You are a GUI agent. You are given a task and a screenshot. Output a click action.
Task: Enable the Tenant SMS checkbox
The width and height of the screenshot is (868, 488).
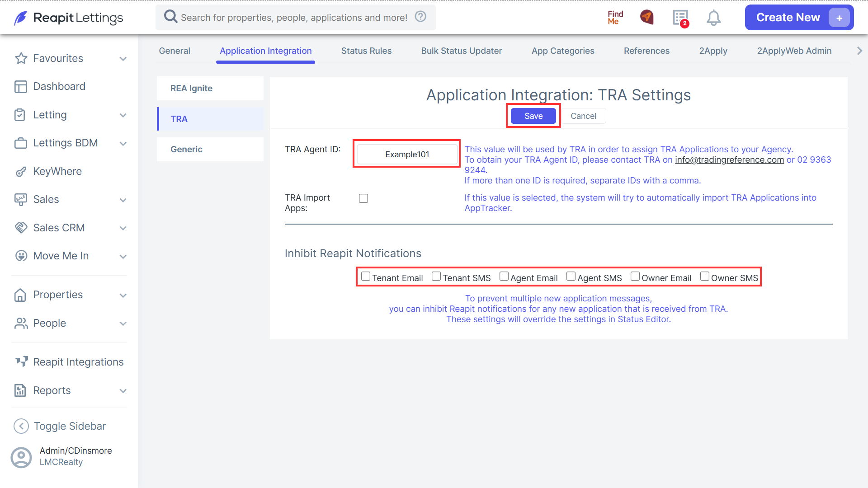(436, 276)
